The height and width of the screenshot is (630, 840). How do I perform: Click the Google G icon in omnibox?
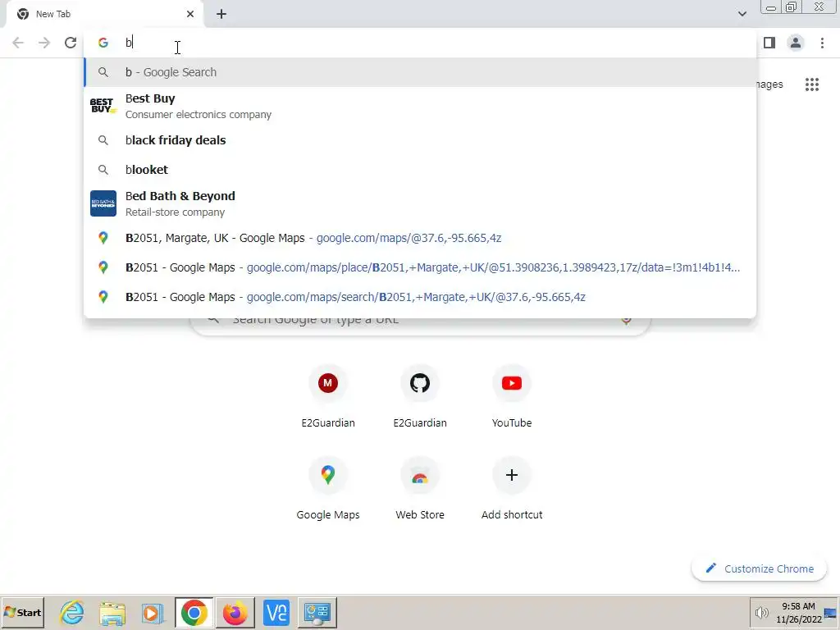pyautogui.click(x=103, y=43)
